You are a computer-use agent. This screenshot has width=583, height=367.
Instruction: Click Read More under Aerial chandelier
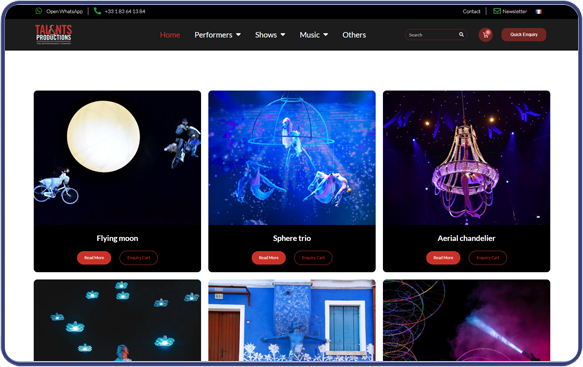(x=443, y=258)
